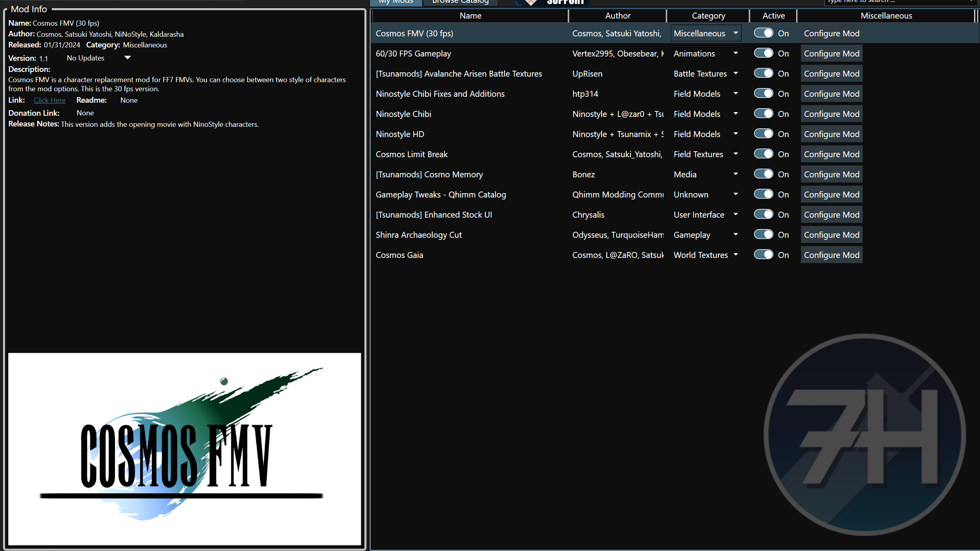Click Configure Mod for Enhanced Stock UI

point(831,214)
